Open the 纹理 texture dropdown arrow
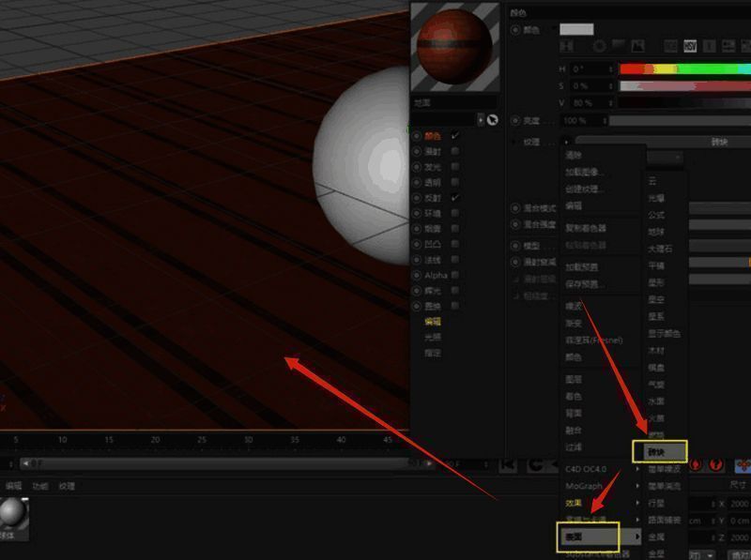Image resolution: width=751 pixels, height=560 pixels. (566, 142)
